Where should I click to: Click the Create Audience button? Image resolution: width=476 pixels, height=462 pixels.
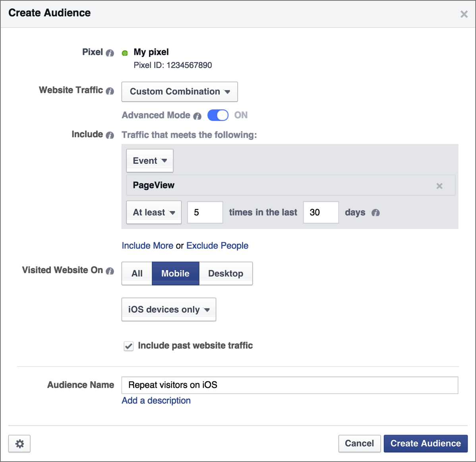(426, 443)
